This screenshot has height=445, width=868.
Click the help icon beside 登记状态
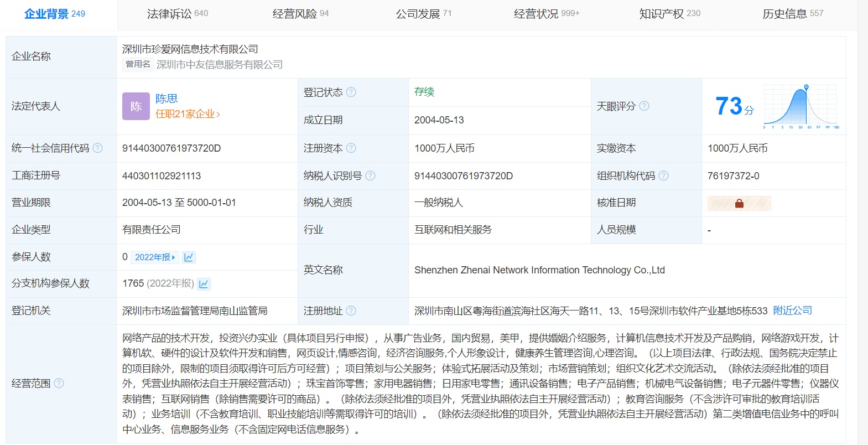coord(351,92)
